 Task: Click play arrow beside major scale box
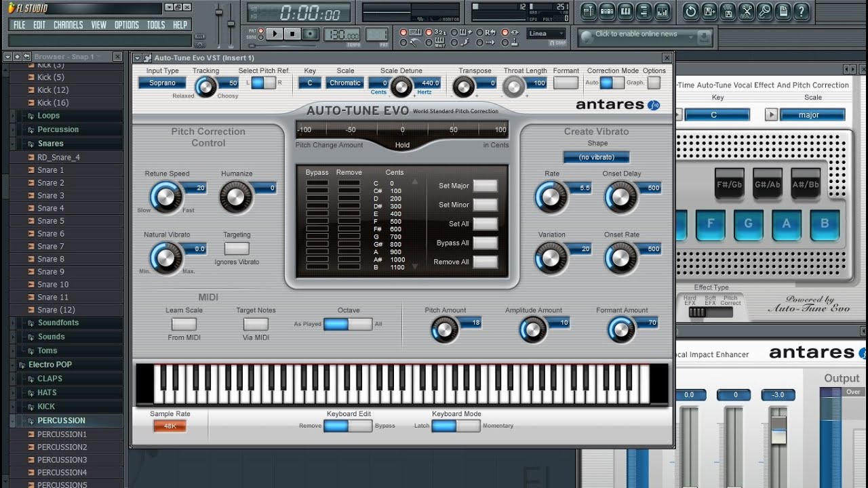(x=771, y=115)
